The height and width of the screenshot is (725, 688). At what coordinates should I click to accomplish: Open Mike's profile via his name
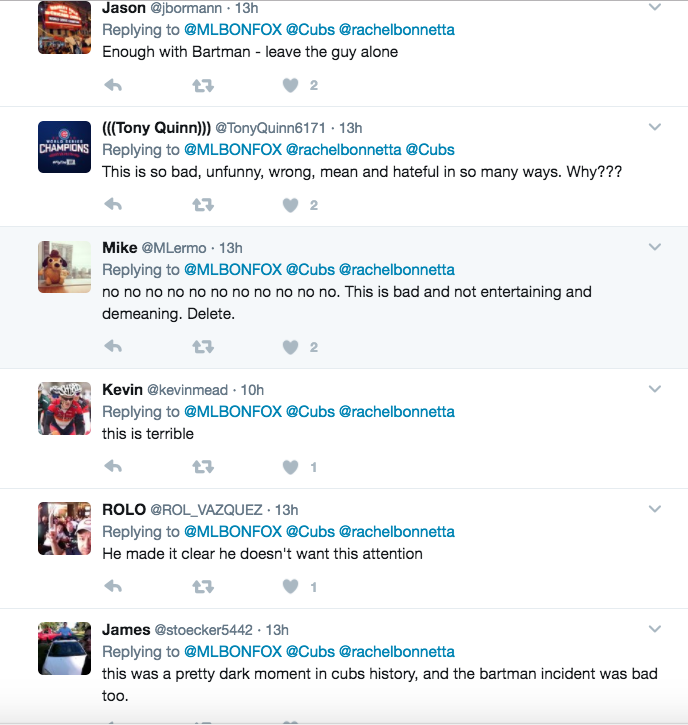pyautogui.click(x=119, y=248)
